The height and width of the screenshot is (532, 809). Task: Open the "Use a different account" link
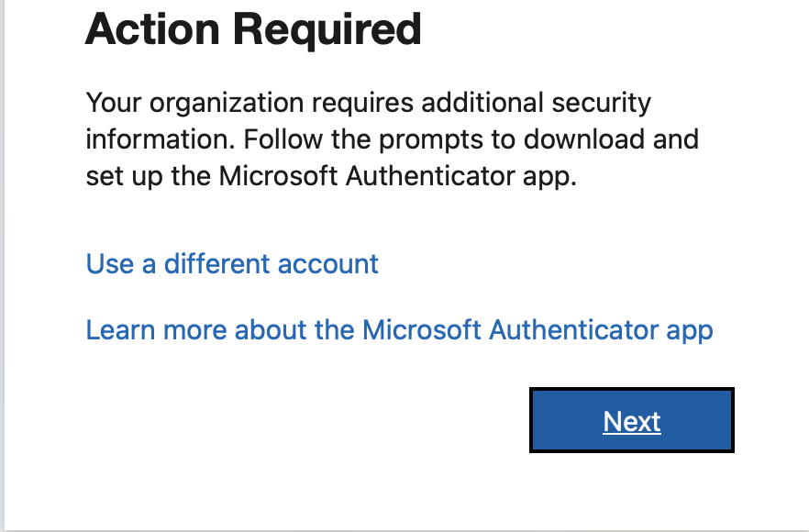point(232,264)
